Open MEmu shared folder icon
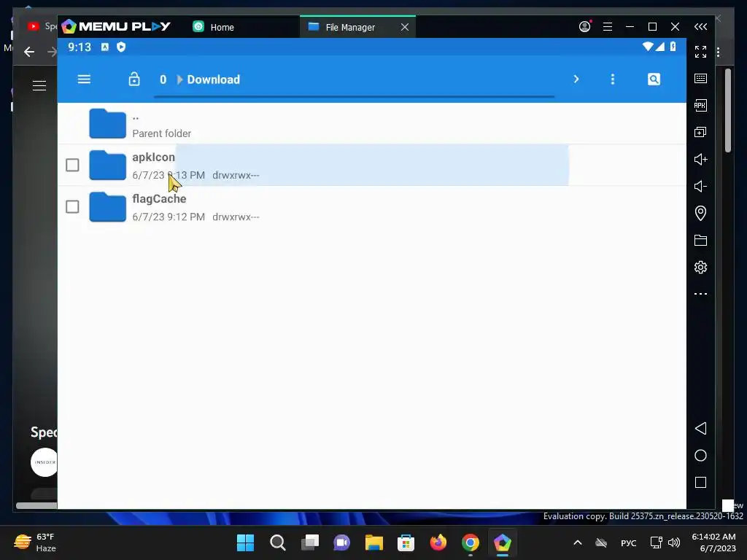Screen dimensions: 747x560 (x=700, y=240)
